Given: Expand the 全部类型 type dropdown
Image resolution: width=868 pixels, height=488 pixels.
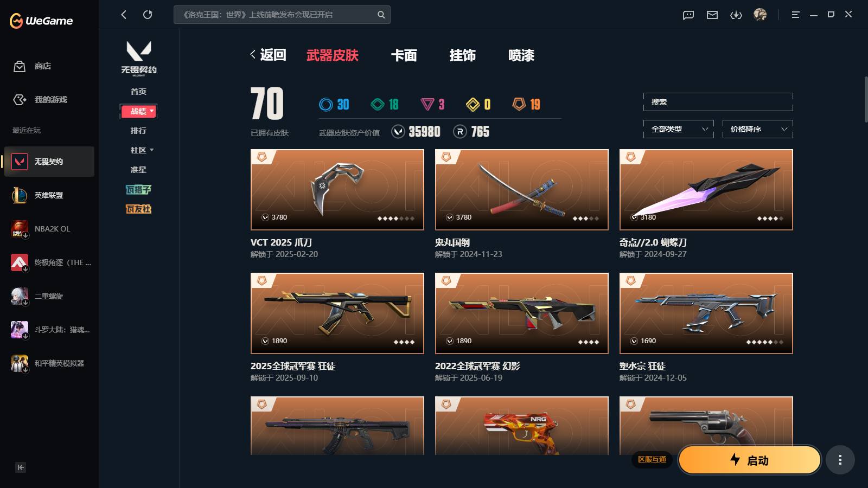Looking at the screenshot, I should point(679,129).
